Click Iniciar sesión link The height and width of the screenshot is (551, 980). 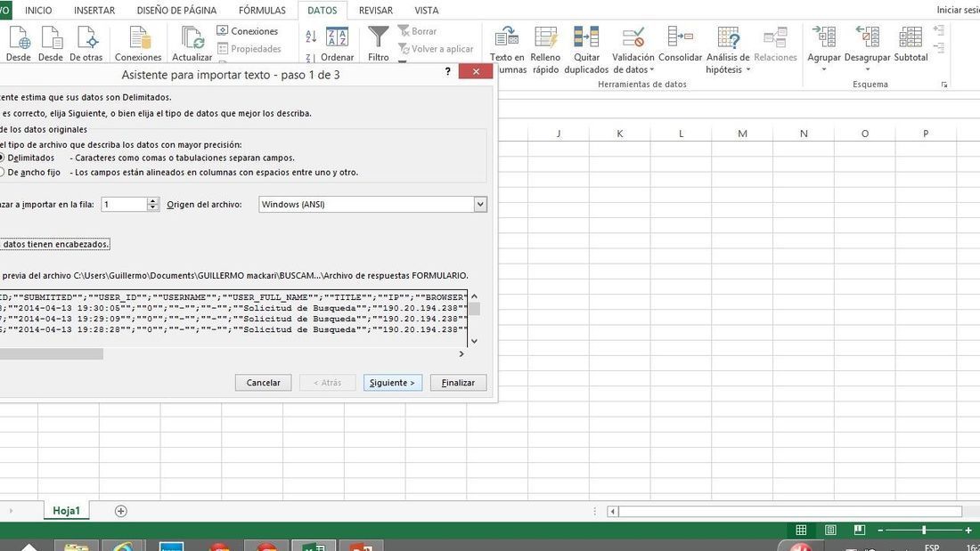pyautogui.click(x=958, y=10)
